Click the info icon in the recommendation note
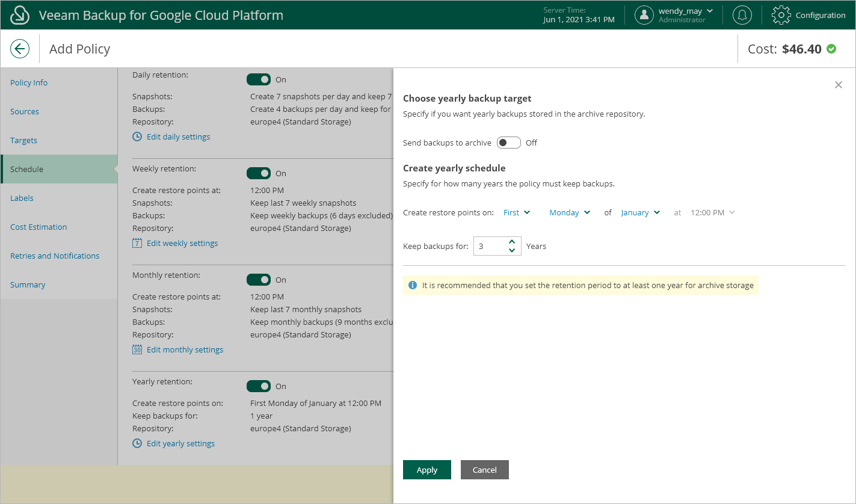 point(413,285)
